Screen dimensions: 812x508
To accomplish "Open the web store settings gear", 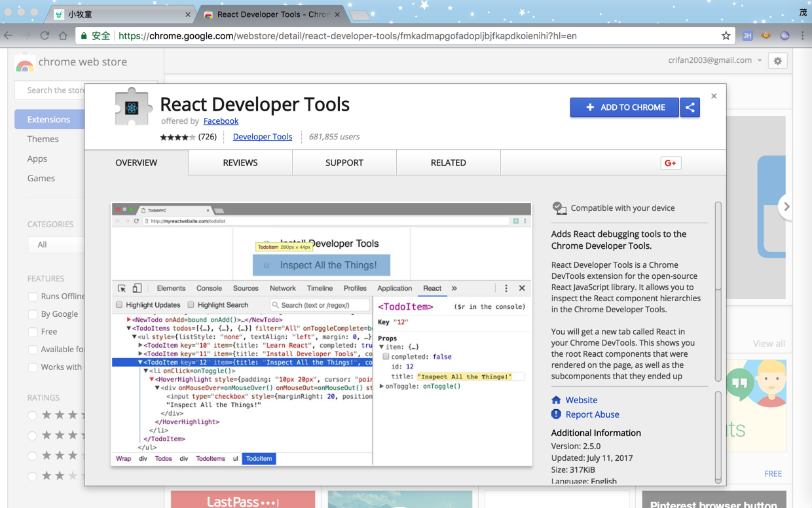I will 778,61.
